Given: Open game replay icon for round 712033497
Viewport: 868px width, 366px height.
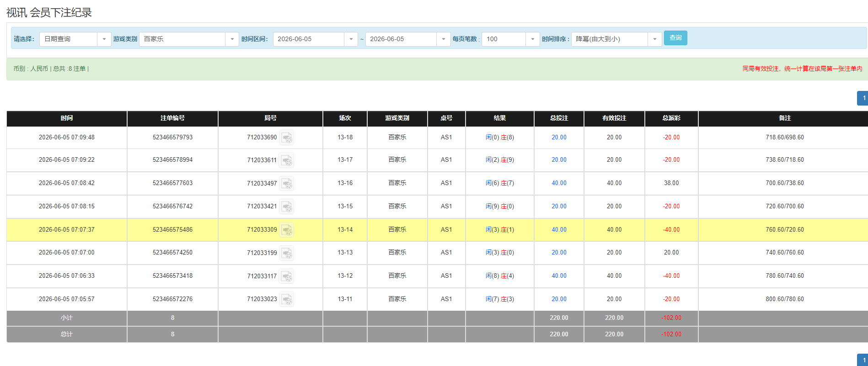Looking at the screenshot, I should pyautogui.click(x=287, y=184).
